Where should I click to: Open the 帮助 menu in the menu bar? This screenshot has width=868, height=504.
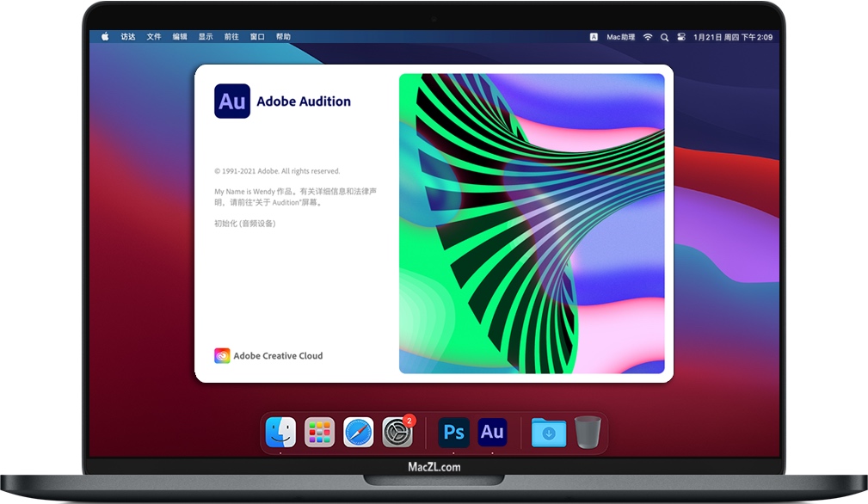click(x=284, y=37)
